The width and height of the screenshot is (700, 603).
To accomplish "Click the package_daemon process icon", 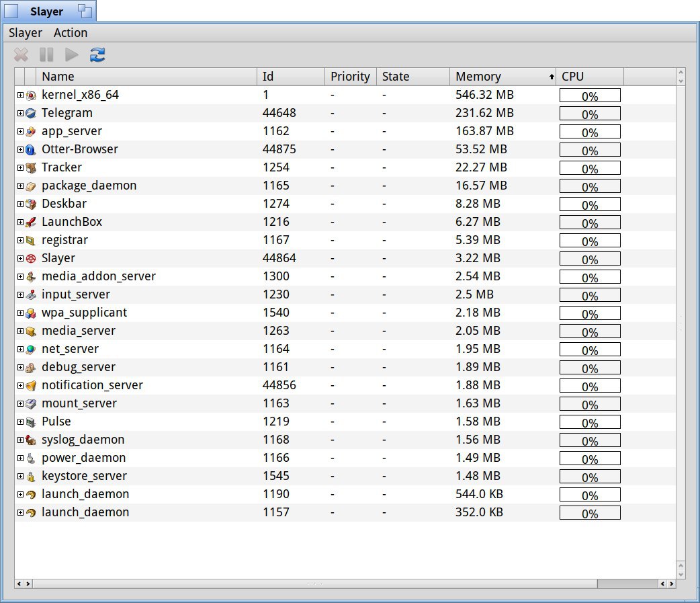I will click(x=31, y=186).
